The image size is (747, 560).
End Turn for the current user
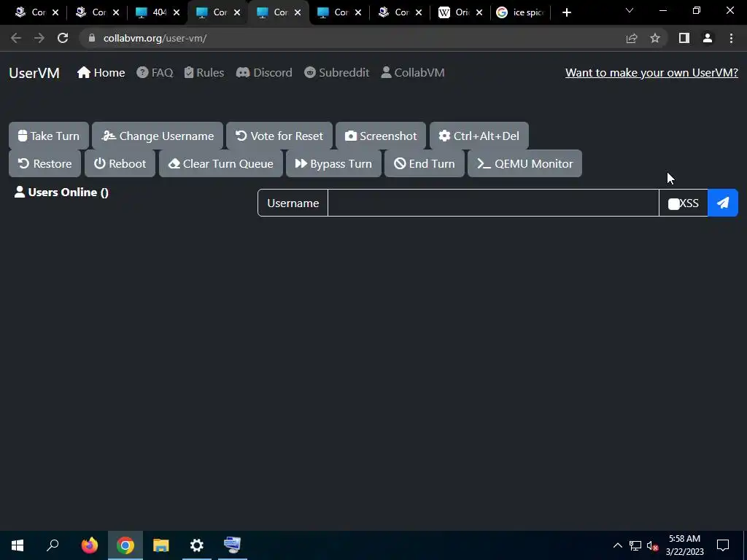[x=424, y=163]
